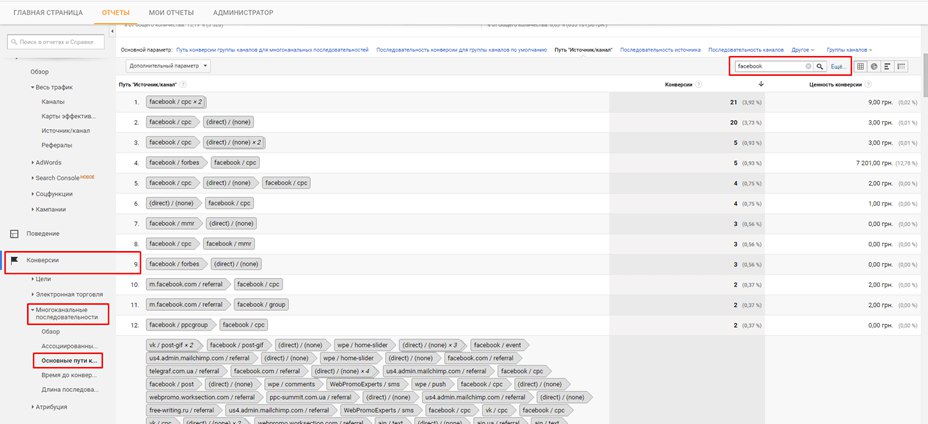The width and height of the screenshot is (928, 424).
Task: Click help icon beside Путь "Источник/канал" header
Action: [183, 84]
